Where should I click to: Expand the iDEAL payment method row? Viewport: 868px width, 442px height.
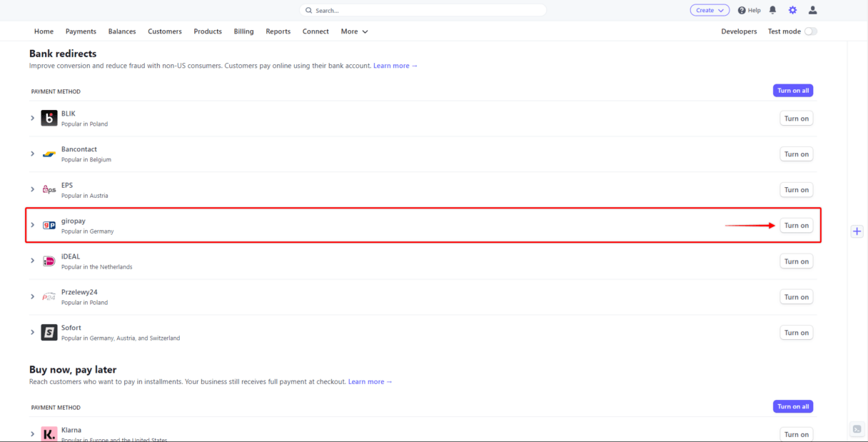tap(32, 261)
